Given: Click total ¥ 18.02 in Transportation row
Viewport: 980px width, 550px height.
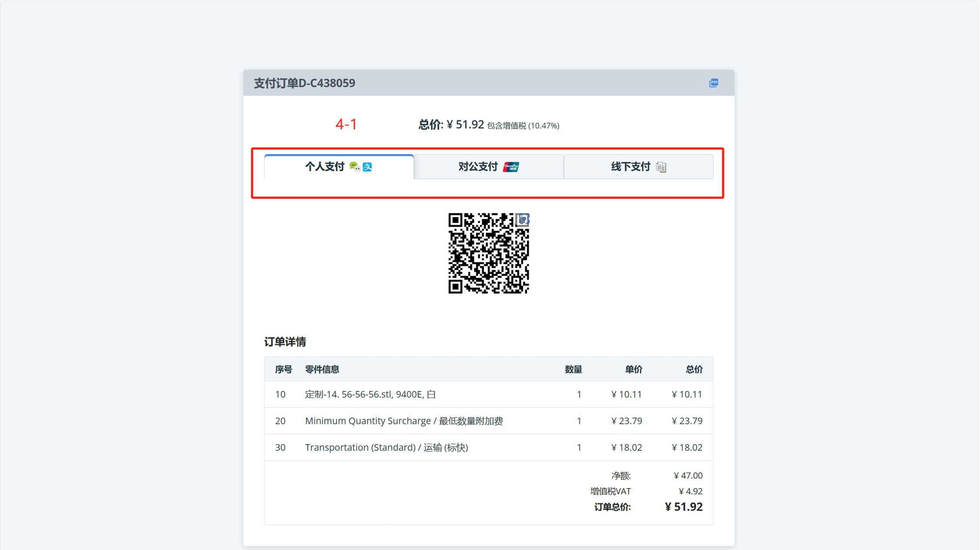Looking at the screenshot, I should pos(687,448).
